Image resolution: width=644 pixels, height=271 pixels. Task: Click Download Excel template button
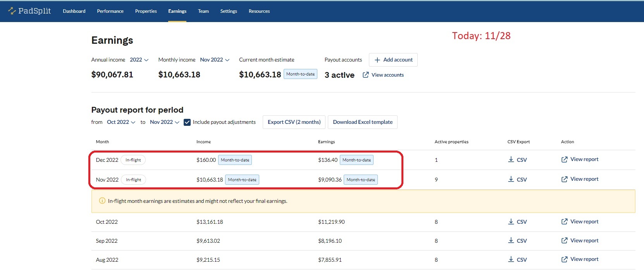(362, 122)
